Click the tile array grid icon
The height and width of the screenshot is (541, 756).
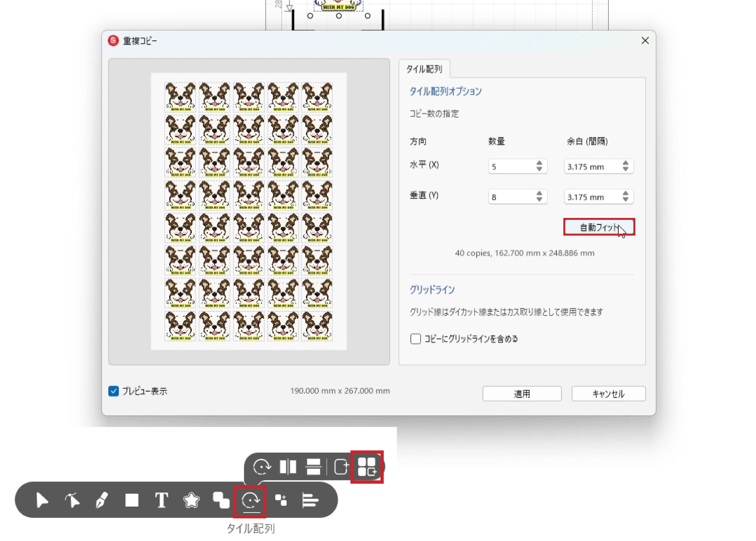(x=367, y=466)
